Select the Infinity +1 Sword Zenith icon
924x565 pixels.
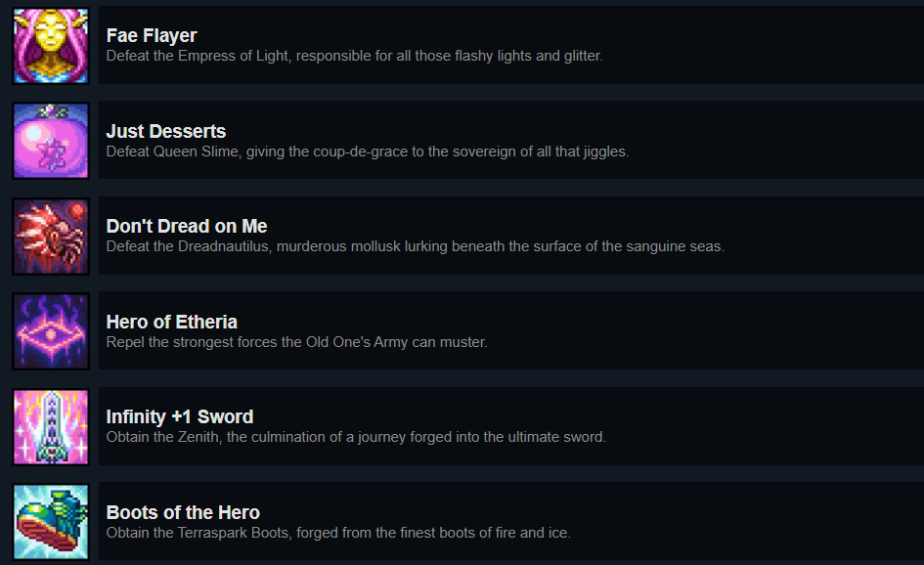(51, 427)
